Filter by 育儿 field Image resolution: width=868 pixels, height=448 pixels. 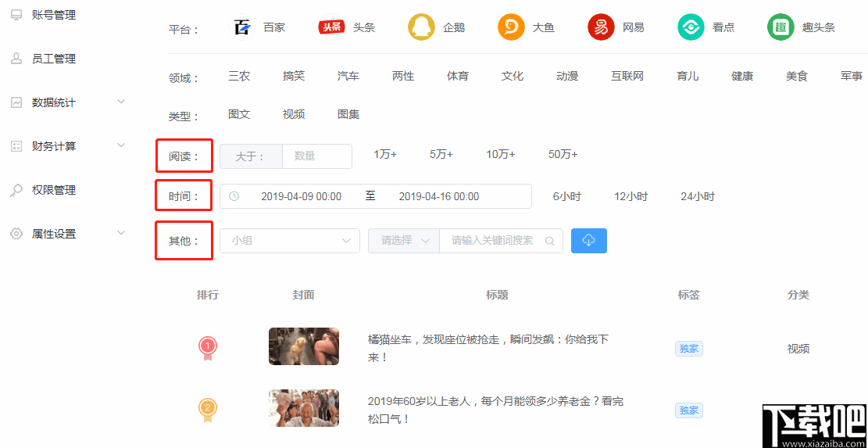pyautogui.click(x=688, y=76)
